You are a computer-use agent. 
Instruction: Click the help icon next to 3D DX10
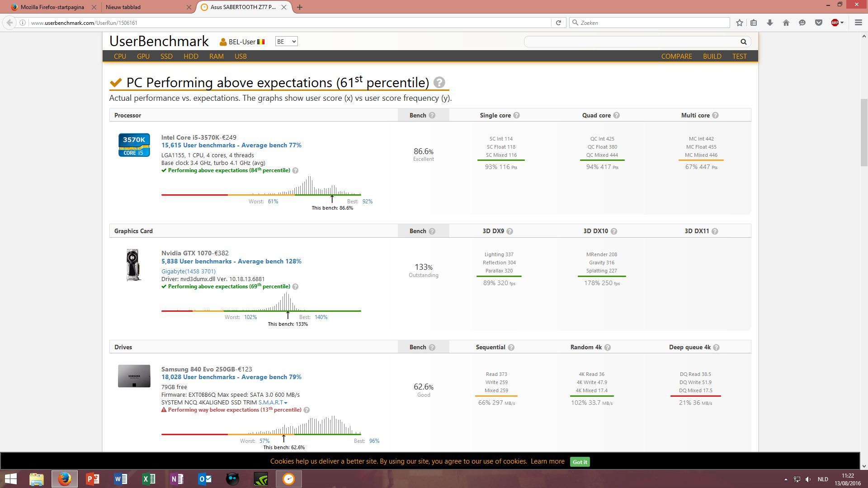click(x=614, y=231)
